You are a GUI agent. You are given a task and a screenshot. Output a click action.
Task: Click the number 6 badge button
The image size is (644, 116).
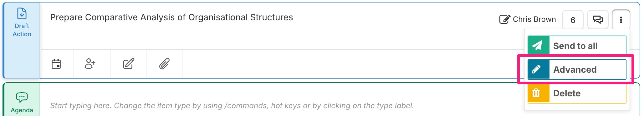[x=573, y=20]
